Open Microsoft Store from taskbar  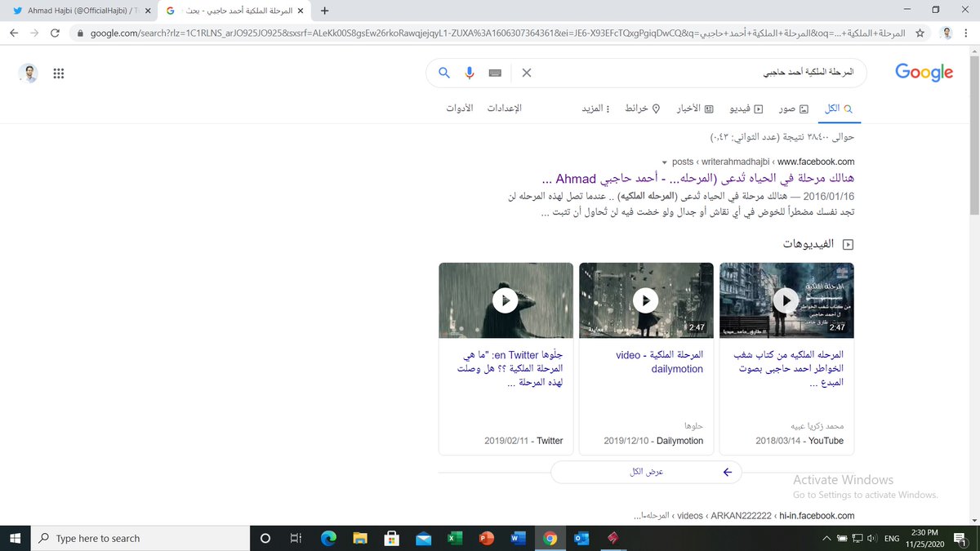392,538
